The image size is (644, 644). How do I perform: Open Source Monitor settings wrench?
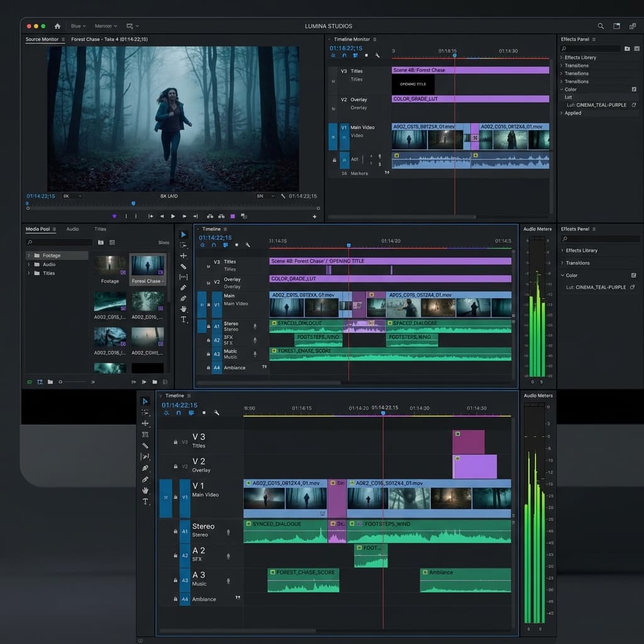(283, 196)
